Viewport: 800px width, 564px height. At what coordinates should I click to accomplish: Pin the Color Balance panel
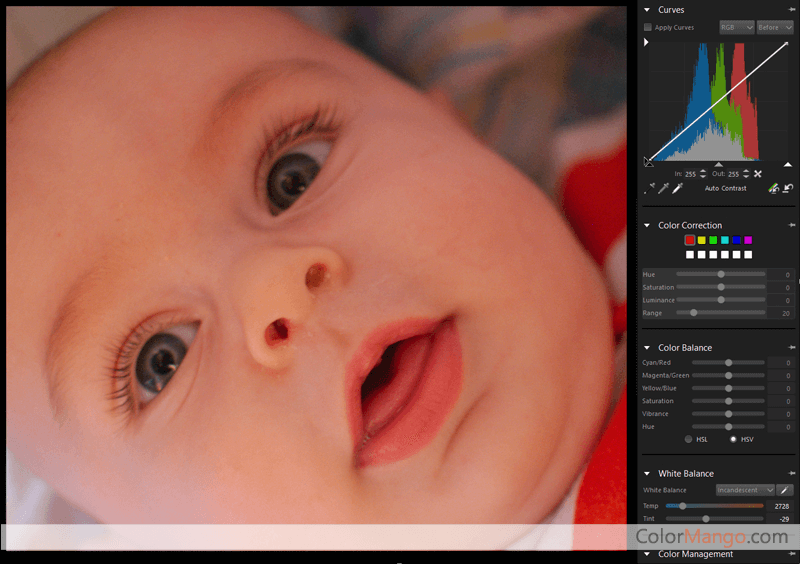(793, 348)
